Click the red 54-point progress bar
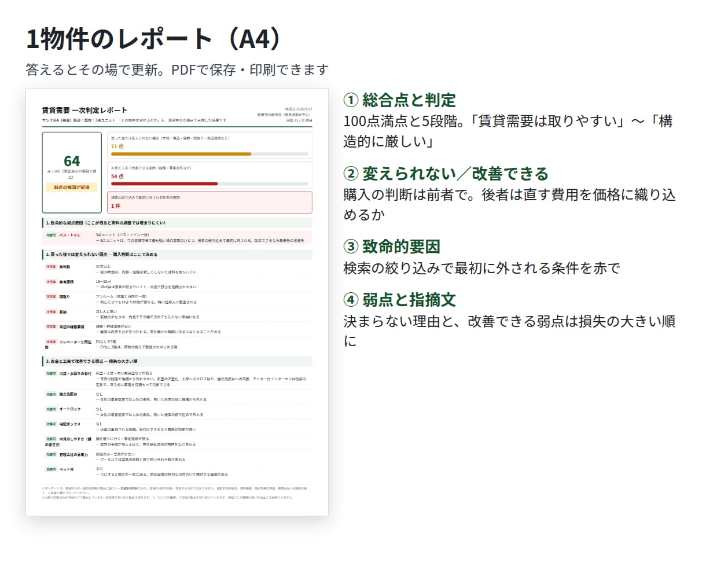Viewport: 706px width, 588px height. 164,184
